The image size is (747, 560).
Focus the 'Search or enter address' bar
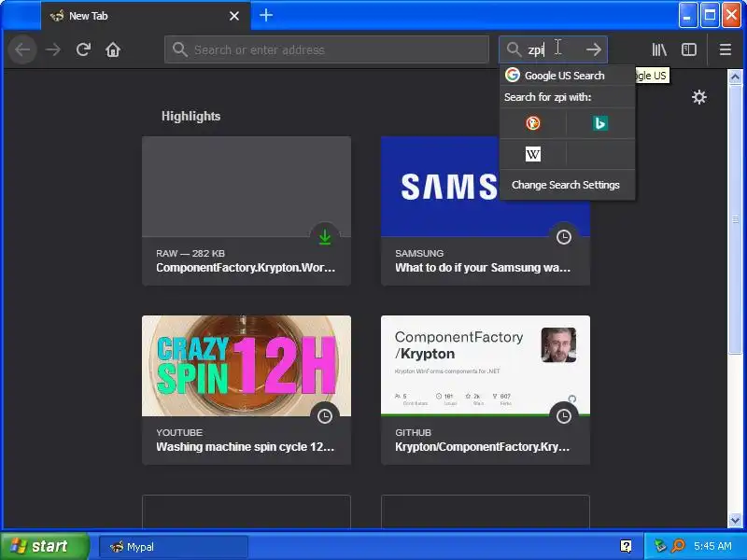coord(327,49)
